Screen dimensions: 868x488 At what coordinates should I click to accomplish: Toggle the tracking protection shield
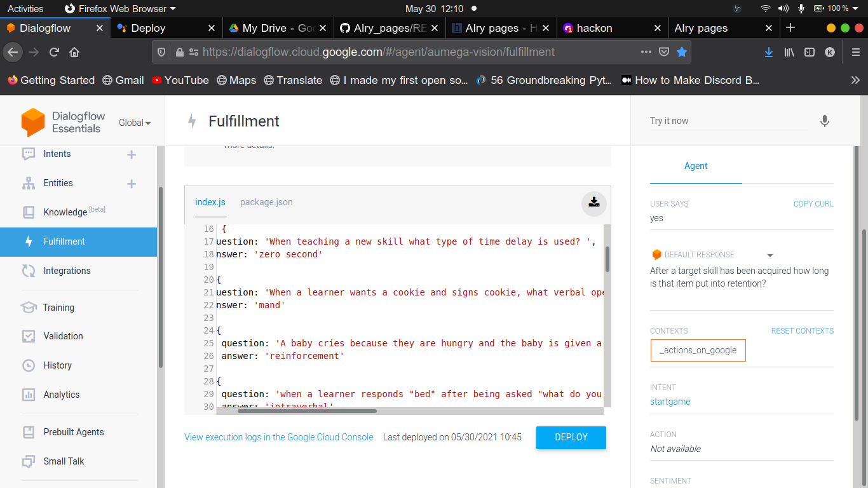(161, 52)
